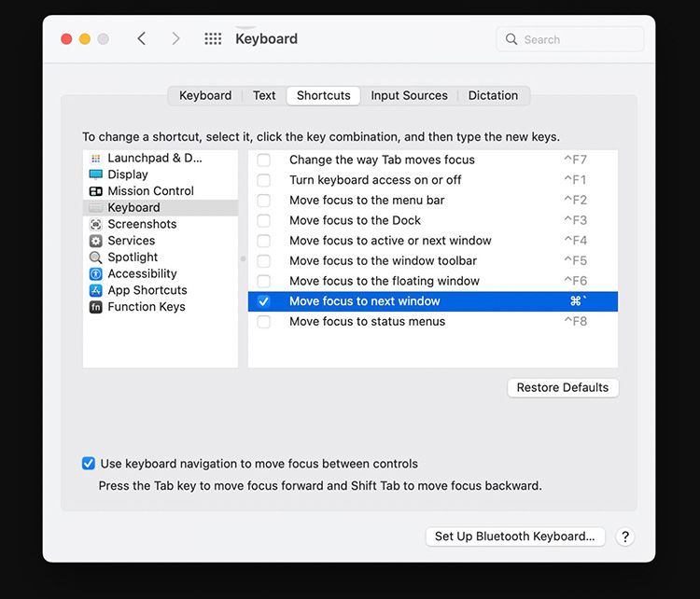
Task: Enable 'Change the way Tab moves focus' checkbox
Action: click(264, 160)
